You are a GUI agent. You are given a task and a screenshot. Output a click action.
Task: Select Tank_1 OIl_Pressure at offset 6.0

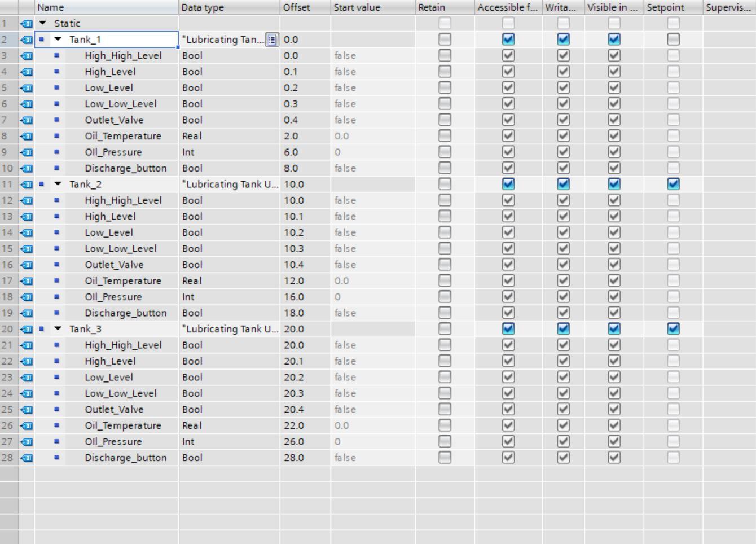click(x=113, y=152)
